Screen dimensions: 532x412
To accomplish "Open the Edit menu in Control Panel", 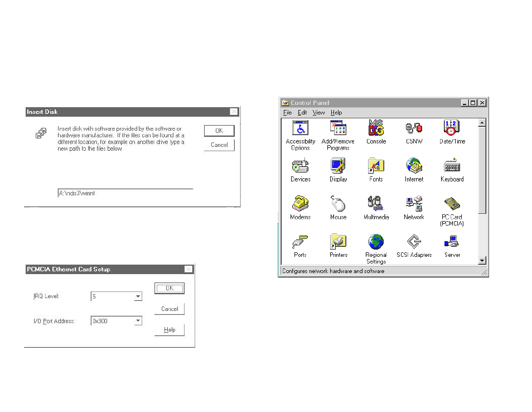I will point(302,112).
